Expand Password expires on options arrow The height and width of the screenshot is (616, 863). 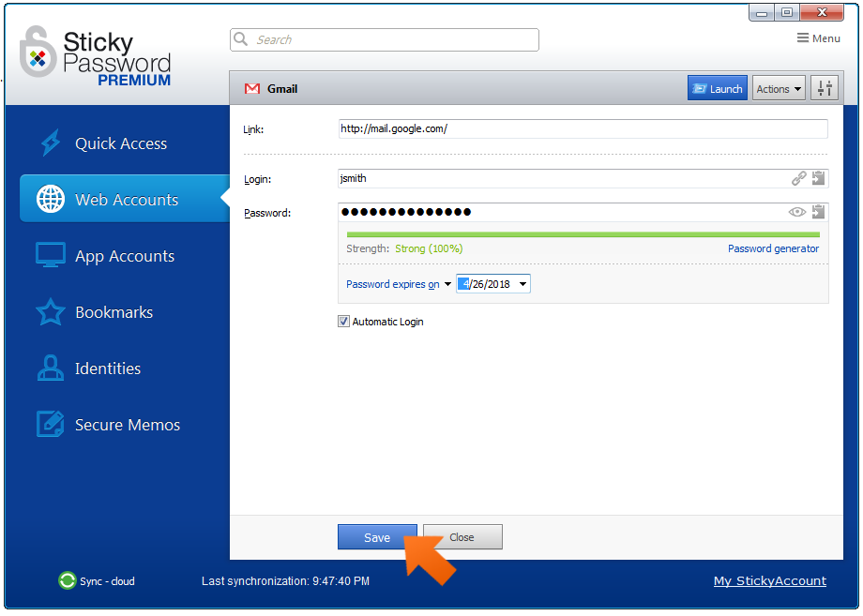click(x=447, y=284)
